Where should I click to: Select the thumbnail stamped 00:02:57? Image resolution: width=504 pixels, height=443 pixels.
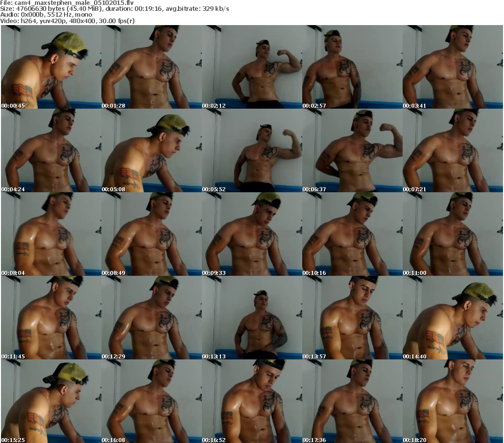tap(352, 67)
